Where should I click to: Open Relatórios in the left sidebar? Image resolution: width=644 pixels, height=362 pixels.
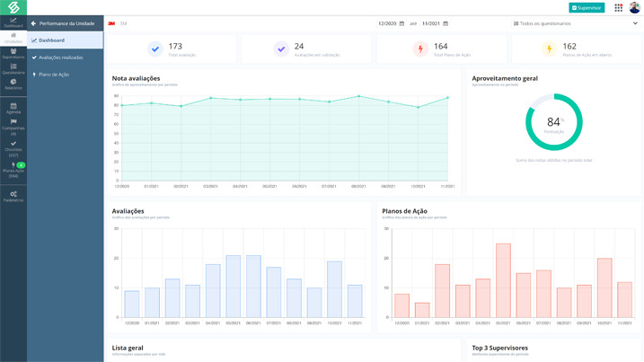(13, 84)
